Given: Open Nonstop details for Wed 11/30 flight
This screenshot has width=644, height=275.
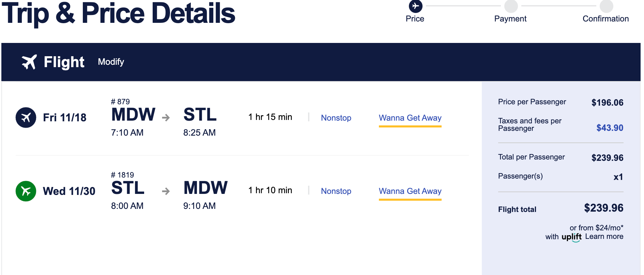Looking at the screenshot, I should point(336,191).
